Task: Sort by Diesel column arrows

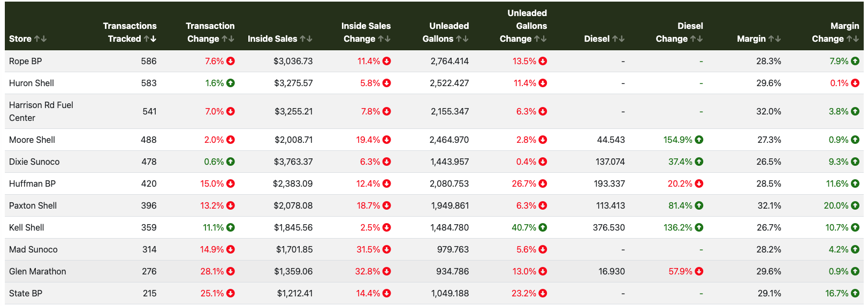Action: click(619, 39)
